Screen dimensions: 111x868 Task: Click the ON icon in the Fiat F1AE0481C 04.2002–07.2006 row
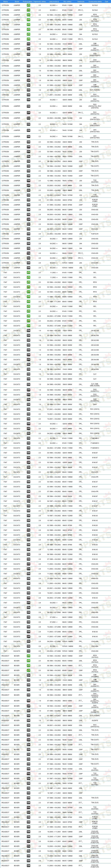point(29,448)
